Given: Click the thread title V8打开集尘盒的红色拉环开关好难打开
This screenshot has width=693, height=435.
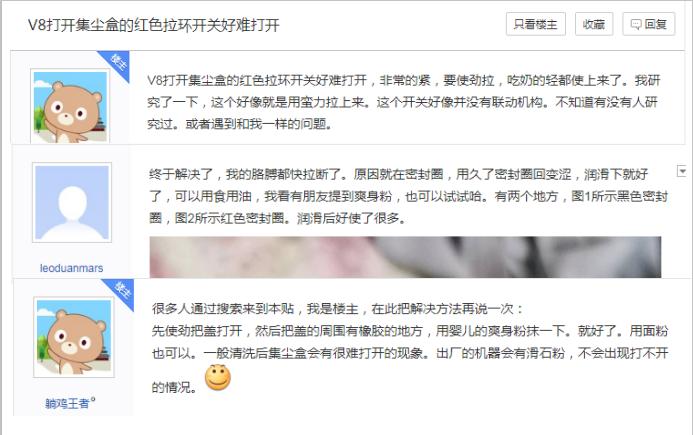Looking at the screenshot, I should (153, 25).
